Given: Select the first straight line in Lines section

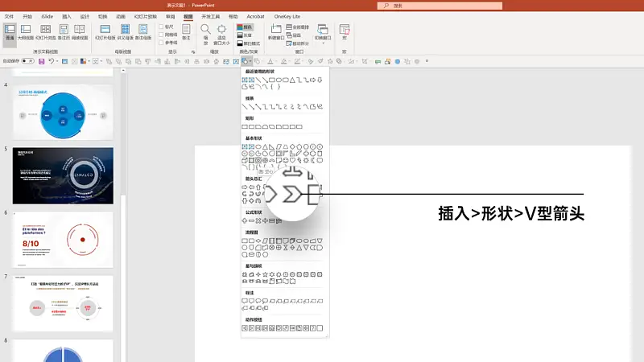Looking at the screenshot, I should (x=245, y=107).
